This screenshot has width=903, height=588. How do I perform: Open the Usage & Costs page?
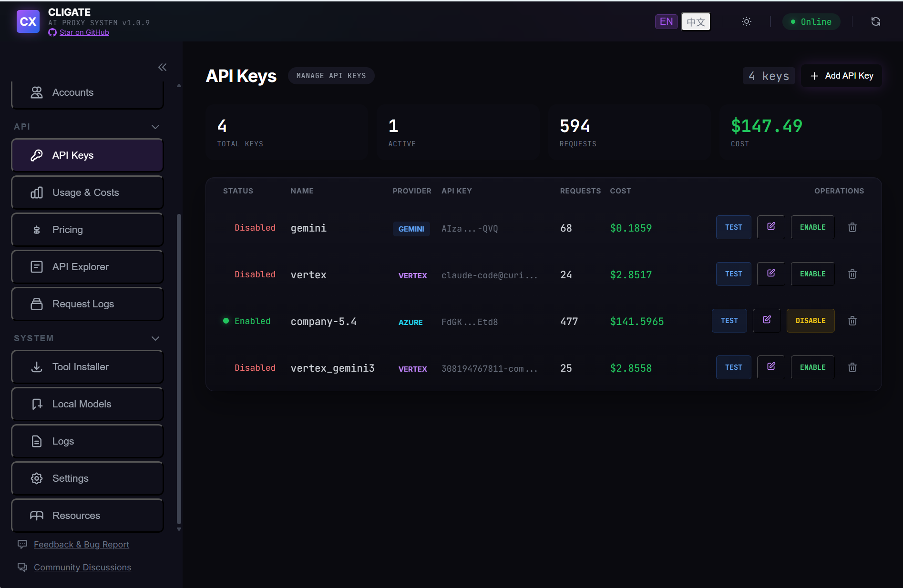click(x=87, y=193)
